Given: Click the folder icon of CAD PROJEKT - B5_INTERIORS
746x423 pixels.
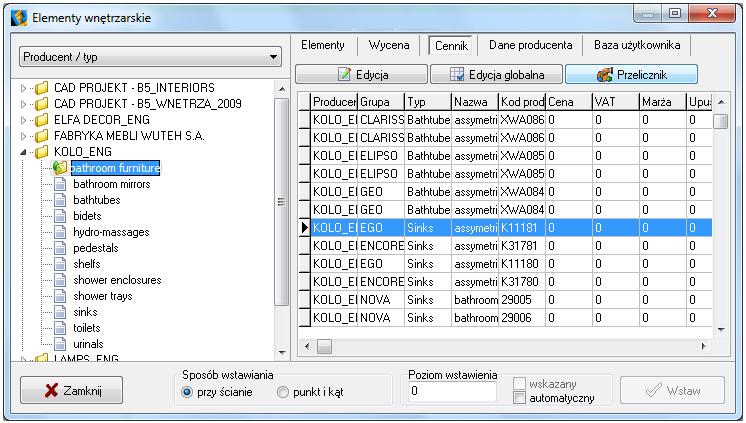Looking at the screenshot, I should [x=42, y=88].
